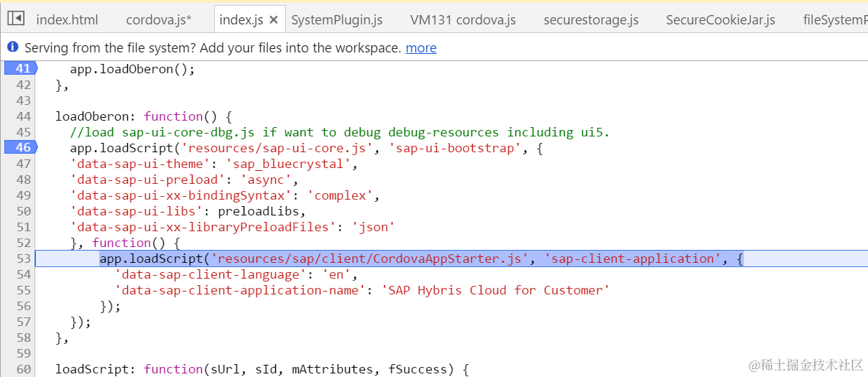Click the blue info icon in the banner
The image size is (868, 377).
tap(13, 47)
